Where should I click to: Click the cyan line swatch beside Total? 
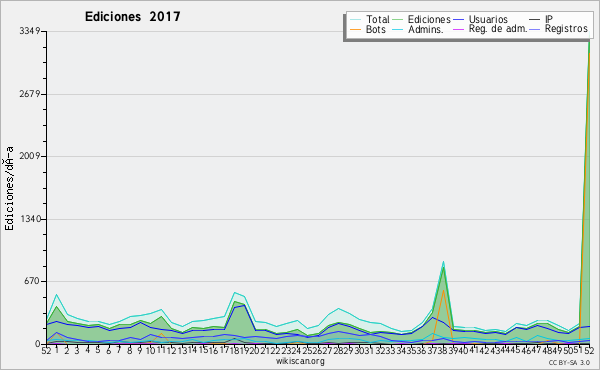(355, 20)
